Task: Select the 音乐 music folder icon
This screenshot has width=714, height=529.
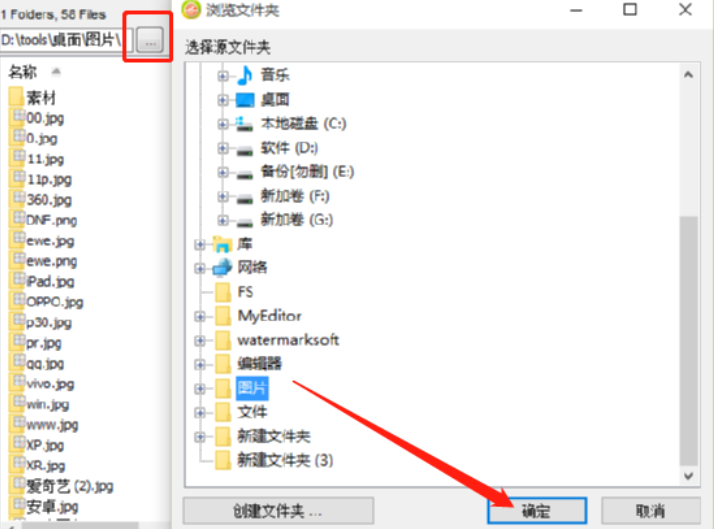Action: (x=245, y=76)
